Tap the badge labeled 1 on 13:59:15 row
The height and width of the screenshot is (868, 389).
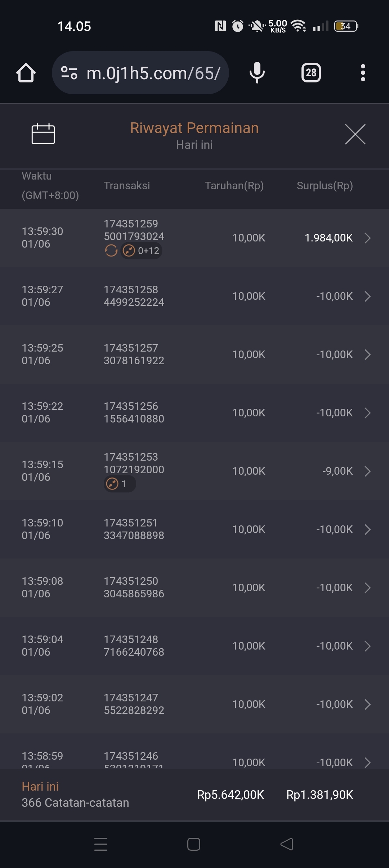pyautogui.click(x=120, y=484)
